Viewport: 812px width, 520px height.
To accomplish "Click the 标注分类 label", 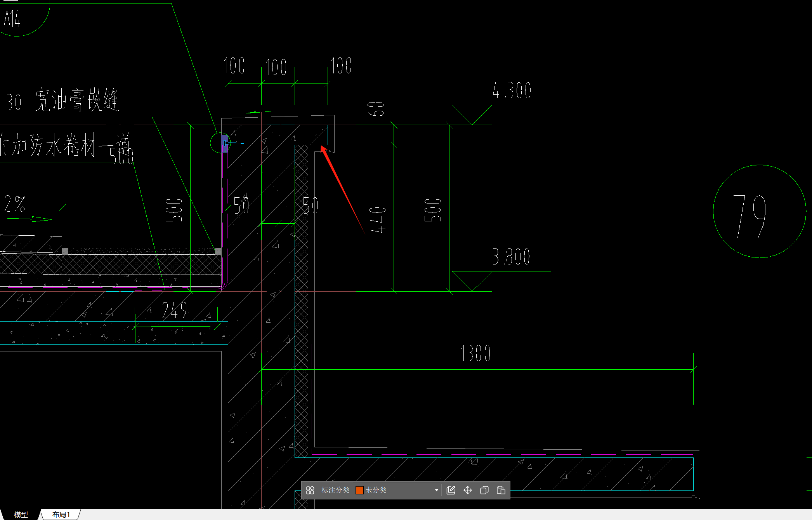I will (x=335, y=490).
